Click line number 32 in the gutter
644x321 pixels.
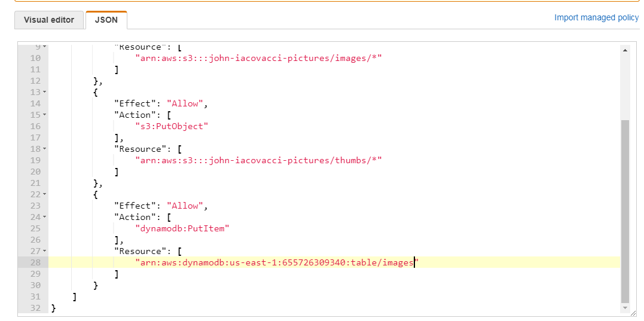(36, 308)
